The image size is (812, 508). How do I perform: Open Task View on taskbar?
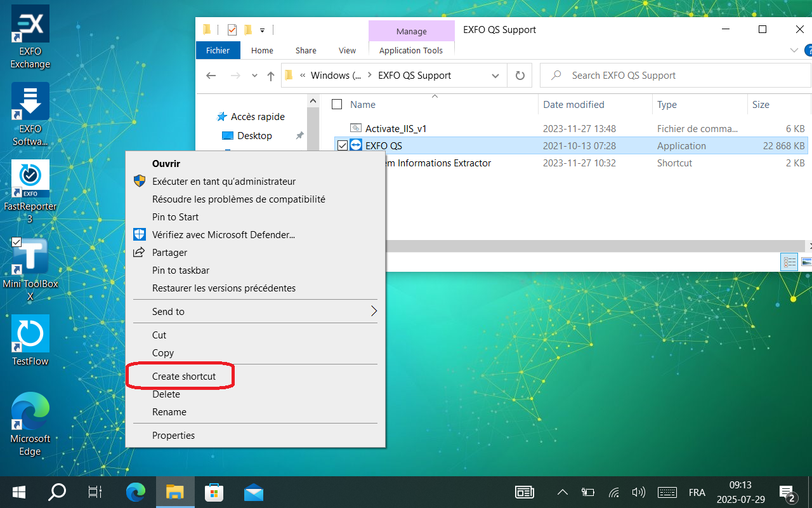point(95,492)
